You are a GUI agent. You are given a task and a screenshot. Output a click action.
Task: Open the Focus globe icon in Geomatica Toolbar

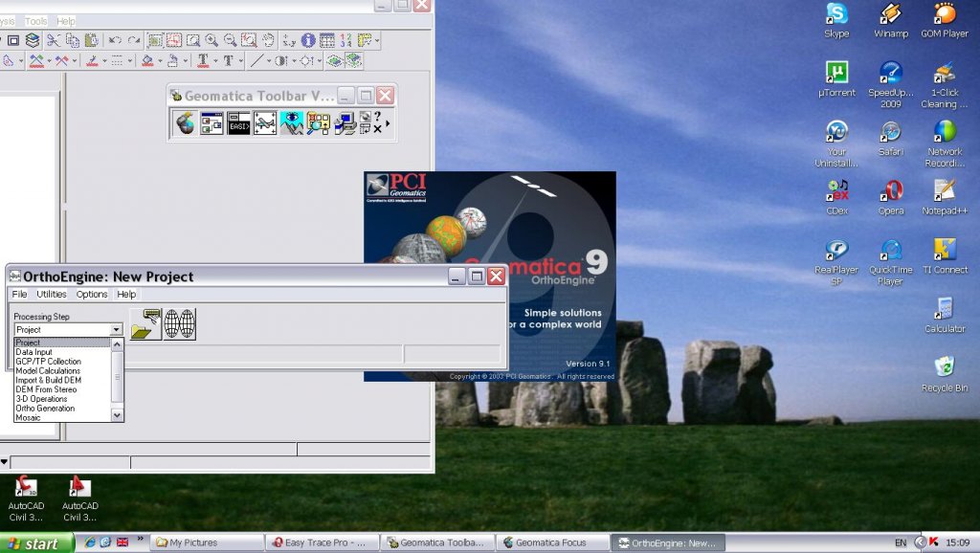pos(186,123)
